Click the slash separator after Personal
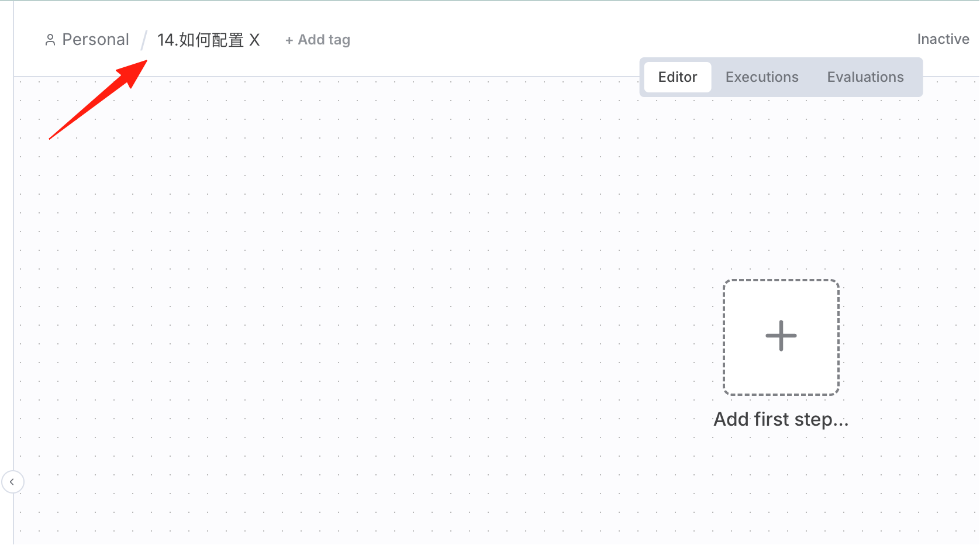 point(144,40)
